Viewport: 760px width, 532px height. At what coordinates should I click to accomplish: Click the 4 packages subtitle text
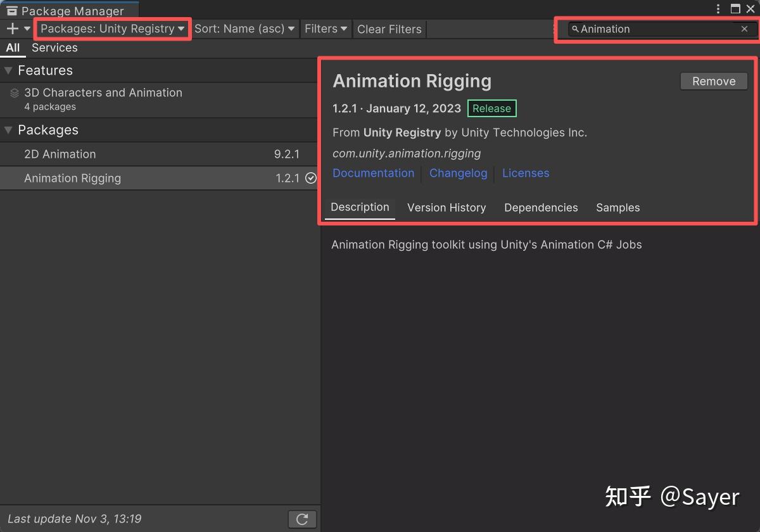coord(50,107)
